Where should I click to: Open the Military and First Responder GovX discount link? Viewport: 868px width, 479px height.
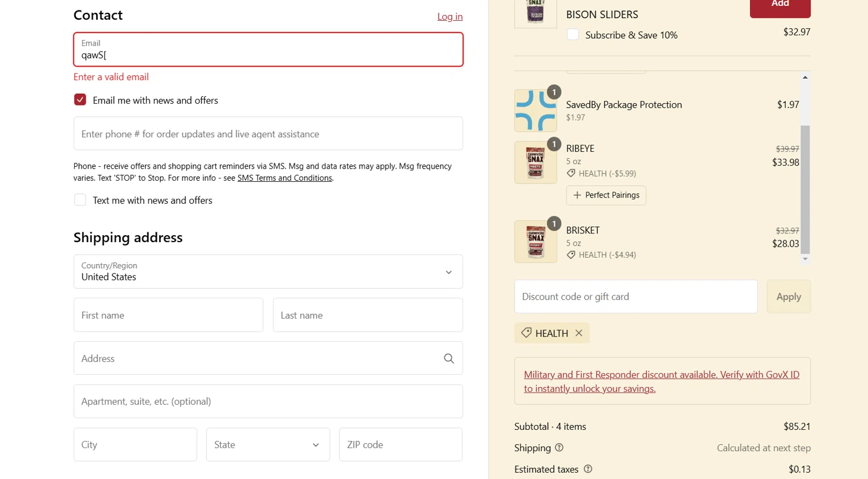pos(661,382)
